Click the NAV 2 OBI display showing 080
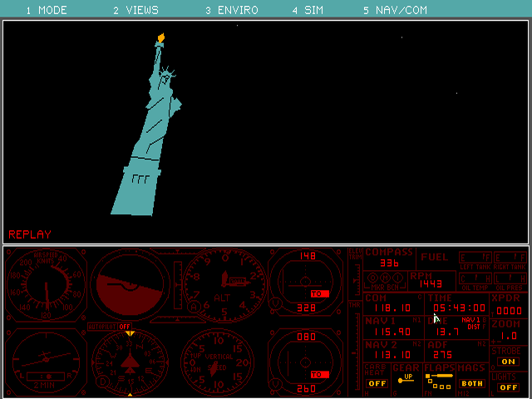This screenshot has width=532, height=399. 305,362
